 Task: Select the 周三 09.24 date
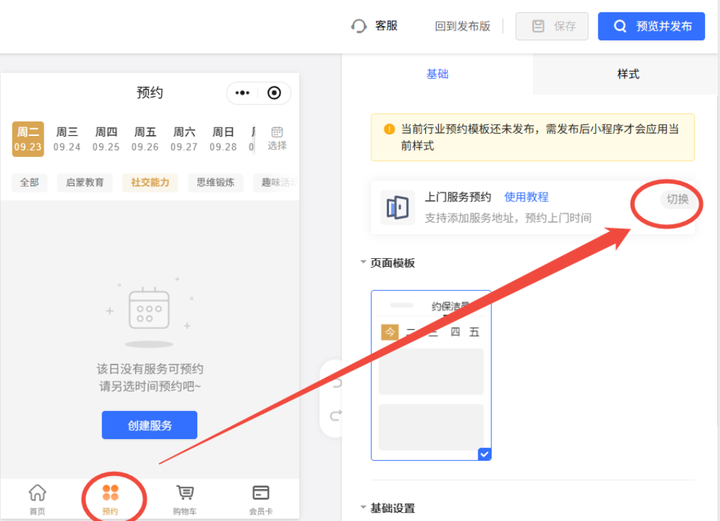click(67, 139)
